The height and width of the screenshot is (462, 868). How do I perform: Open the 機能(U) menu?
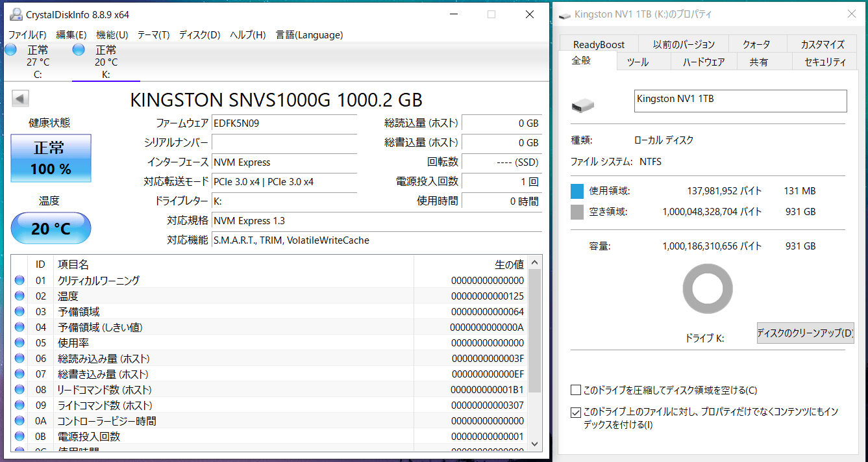pos(112,35)
